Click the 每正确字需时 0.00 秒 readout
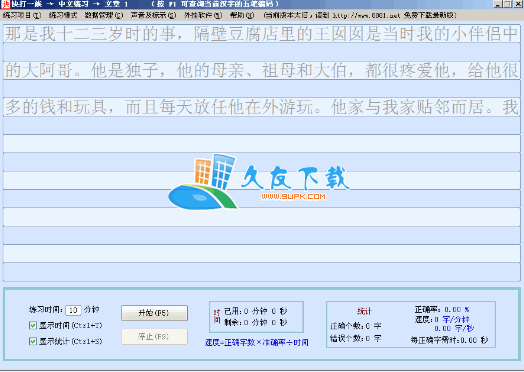Viewport: 524px width, 372px height. [x=449, y=340]
